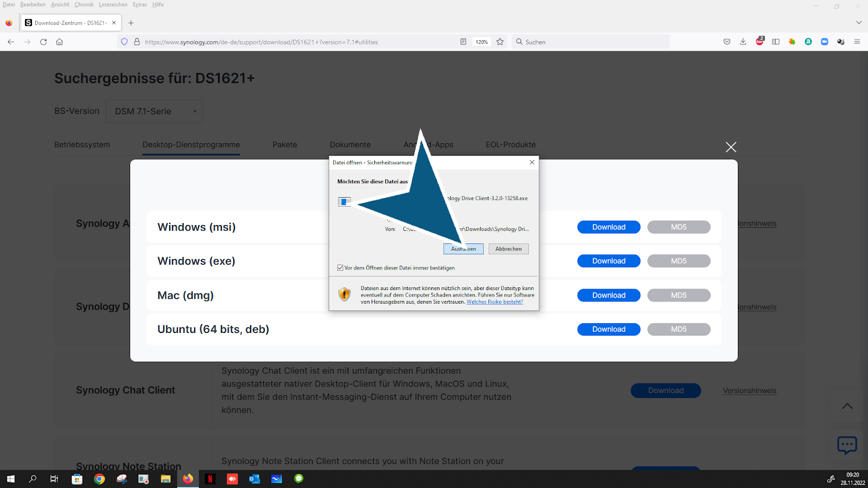868x488 pixels.
Task: Open the 'Welches Risiko besteht?' link
Action: [495, 302]
